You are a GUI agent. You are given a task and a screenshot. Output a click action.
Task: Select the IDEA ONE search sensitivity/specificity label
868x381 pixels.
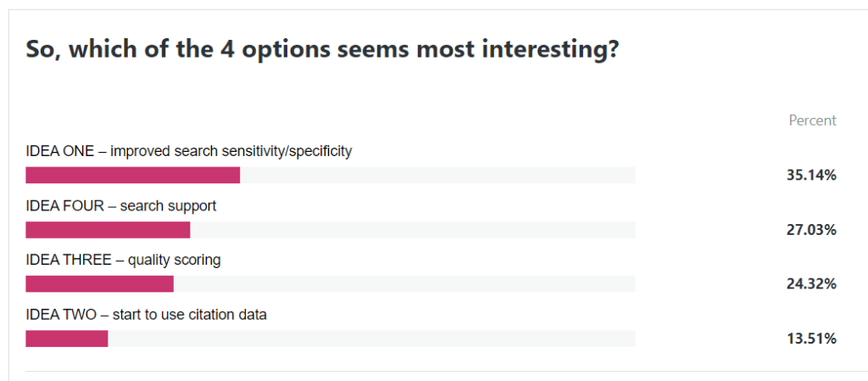pos(188,152)
